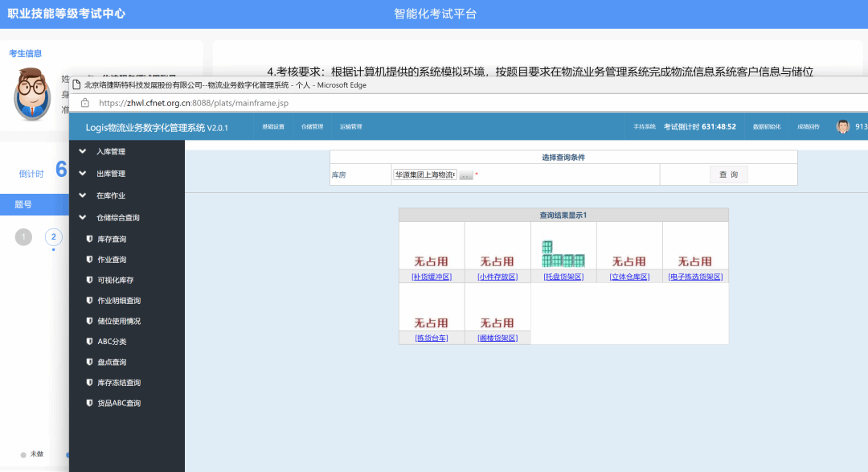This screenshot has width=868, height=472.
Task: Click the shield icon beside 盘点查询
Action: click(89, 362)
